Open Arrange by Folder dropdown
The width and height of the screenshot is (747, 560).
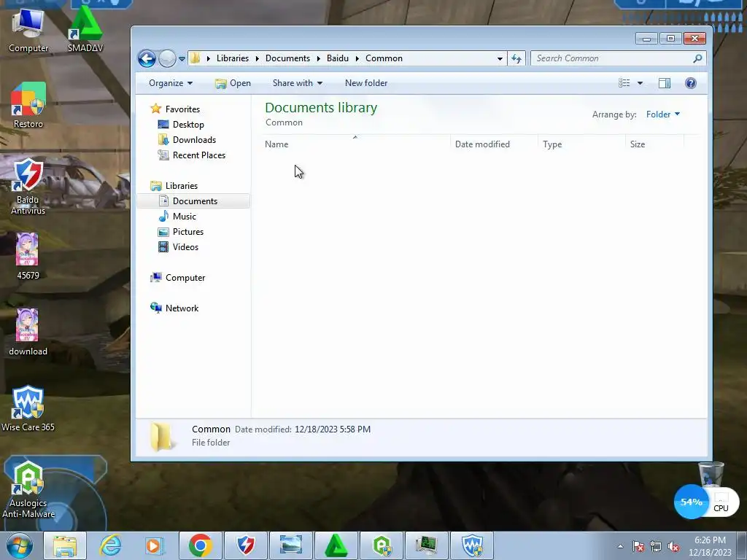662,114
